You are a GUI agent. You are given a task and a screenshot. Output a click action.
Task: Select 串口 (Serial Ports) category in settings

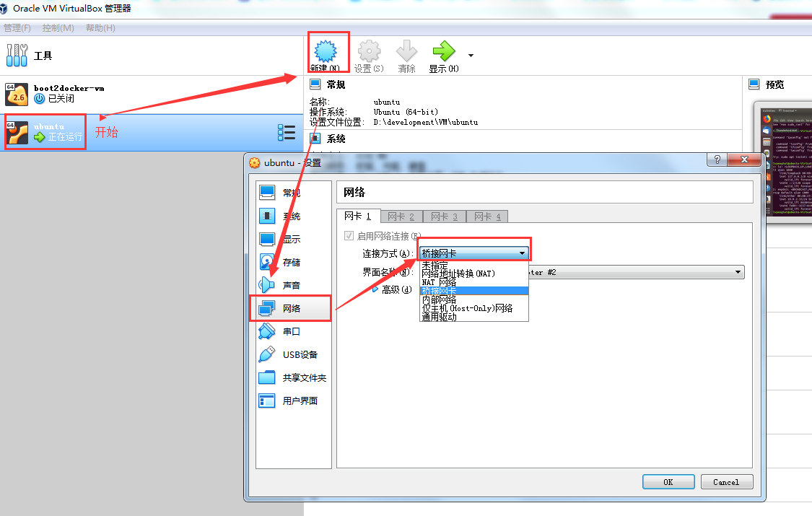[x=294, y=331]
